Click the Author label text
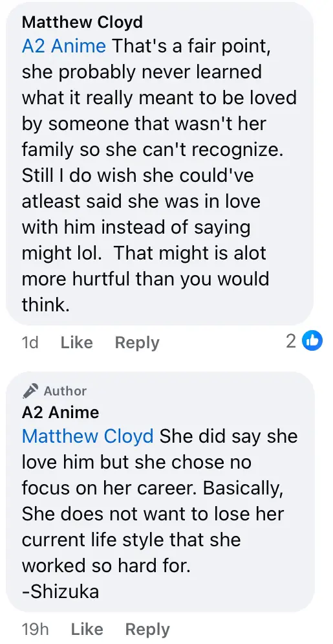This screenshot has height=644, width=333. [x=65, y=391]
